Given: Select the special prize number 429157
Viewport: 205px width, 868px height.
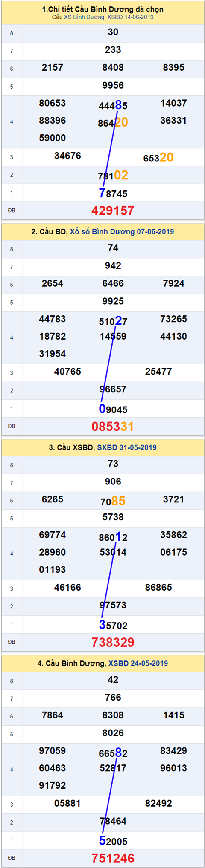Looking at the screenshot, I should pyautogui.click(x=113, y=211).
